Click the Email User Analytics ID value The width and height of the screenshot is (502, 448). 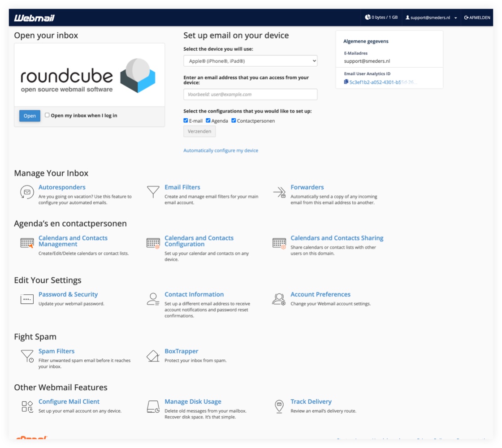[383, 82]
